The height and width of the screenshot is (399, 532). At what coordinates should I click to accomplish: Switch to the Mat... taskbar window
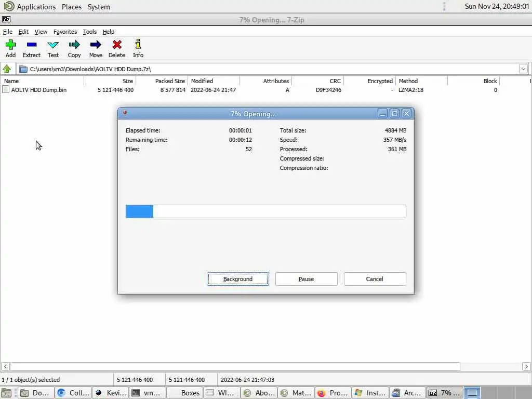click(x=296, y=393)
